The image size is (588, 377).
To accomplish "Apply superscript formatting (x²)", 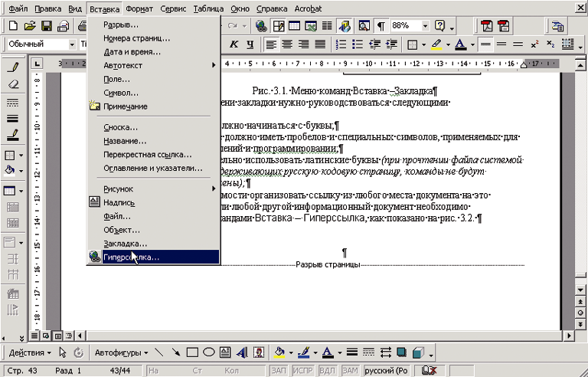I will [534, 44].
